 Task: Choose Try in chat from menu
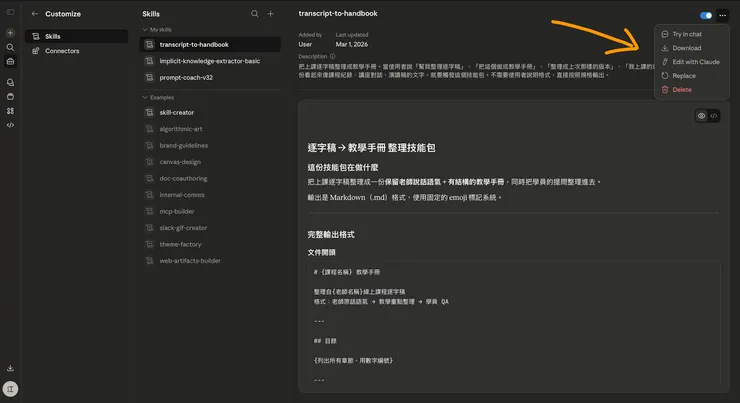692,34
